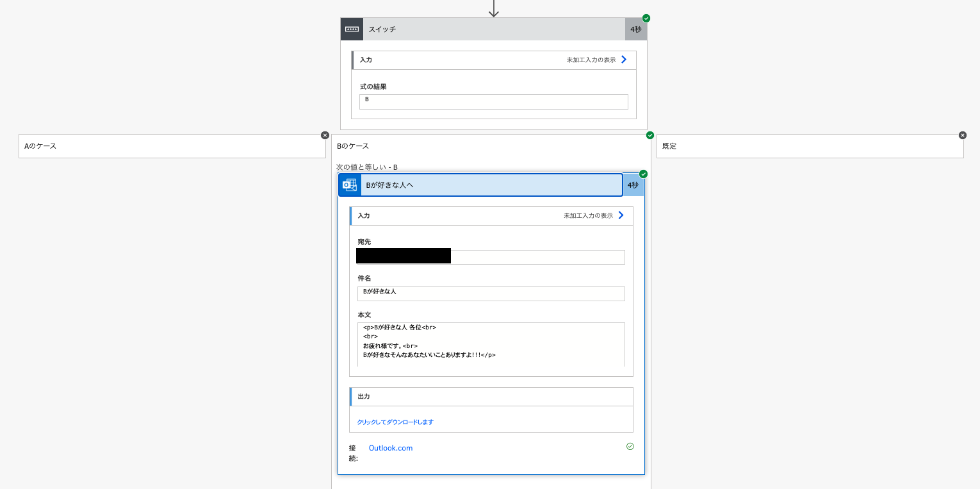Screen dimensions: 980x489
Task: Open the クリックしてダウンロードします download link
Action: click(x=395, y=422)
